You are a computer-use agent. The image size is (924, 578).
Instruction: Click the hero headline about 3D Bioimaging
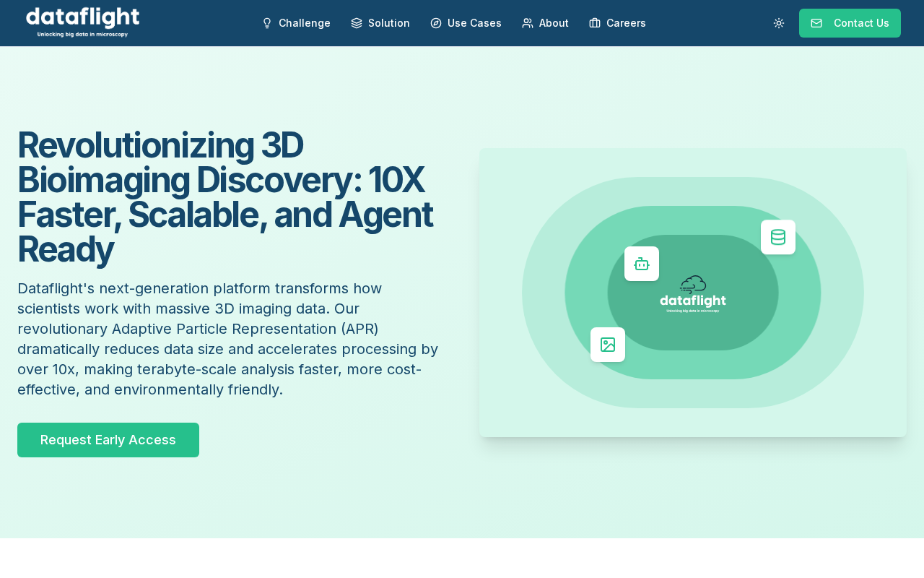[x=225, y=197]
